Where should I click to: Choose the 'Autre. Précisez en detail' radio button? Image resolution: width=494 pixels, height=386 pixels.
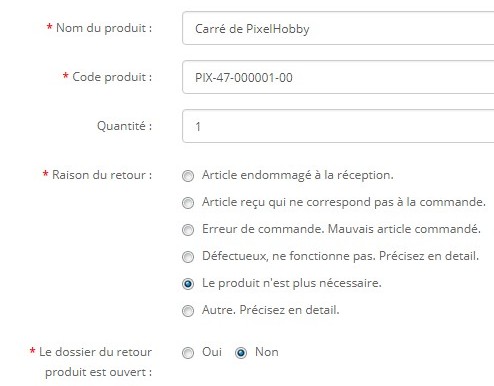pyautogui.click(x=188, y=311)
